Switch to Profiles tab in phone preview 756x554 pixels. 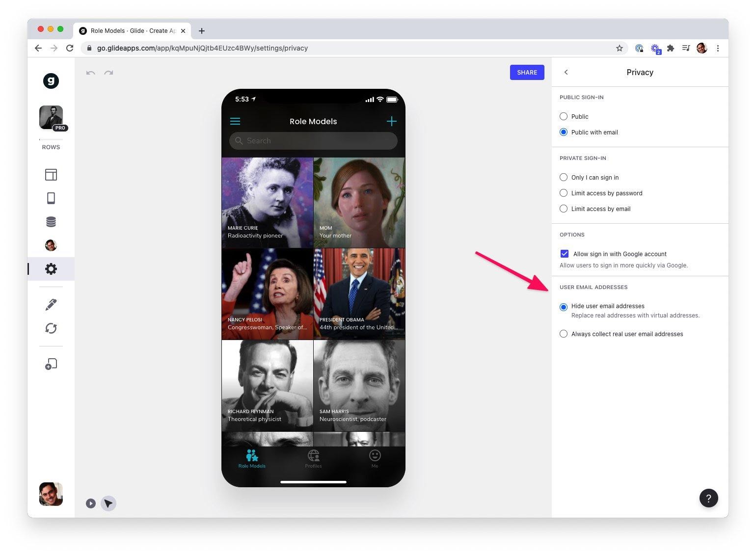coord(313,458)
